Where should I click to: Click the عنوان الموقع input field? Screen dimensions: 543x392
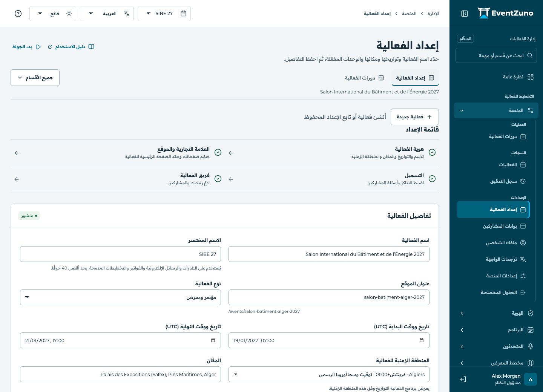[x=329, y=297]
